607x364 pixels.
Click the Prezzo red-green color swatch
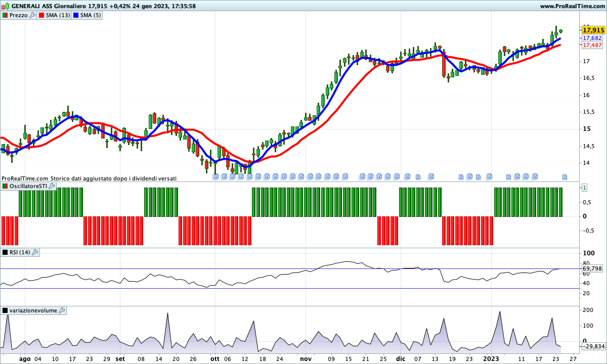(5, 15)
